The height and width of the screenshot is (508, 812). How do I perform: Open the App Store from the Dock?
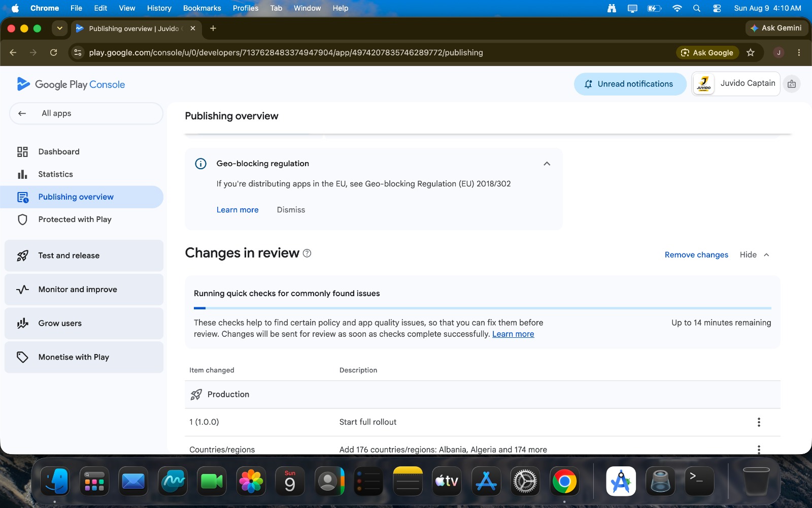[486, 481]
